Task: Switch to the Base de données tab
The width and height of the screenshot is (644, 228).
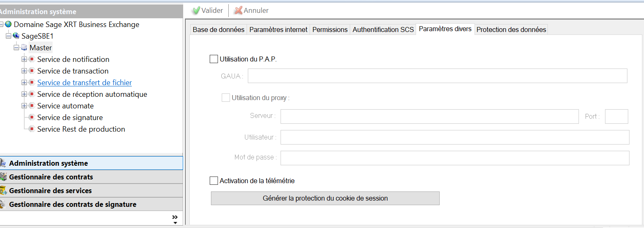Action: (x=218, y=29)
